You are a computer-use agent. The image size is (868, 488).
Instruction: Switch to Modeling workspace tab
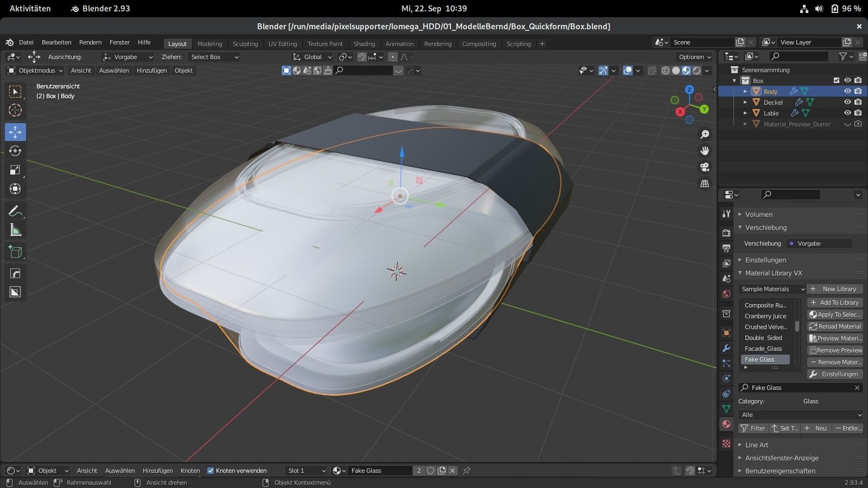(x=209, y=44)
